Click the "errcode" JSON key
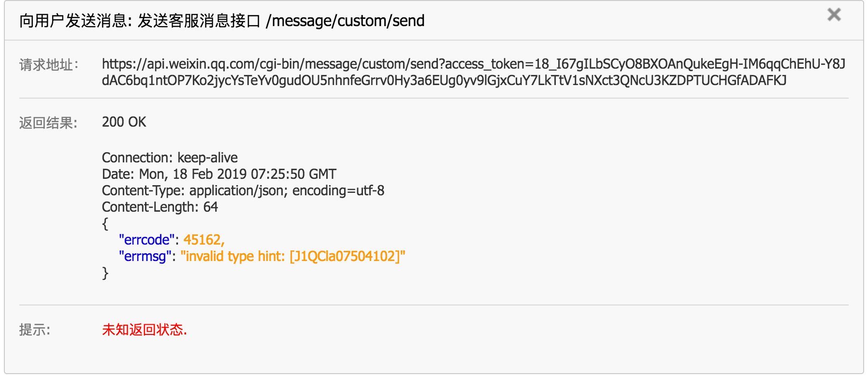Image resolution: width=868 pixels, height=377 pixels. pyautogui.click(x=146, y=240)
